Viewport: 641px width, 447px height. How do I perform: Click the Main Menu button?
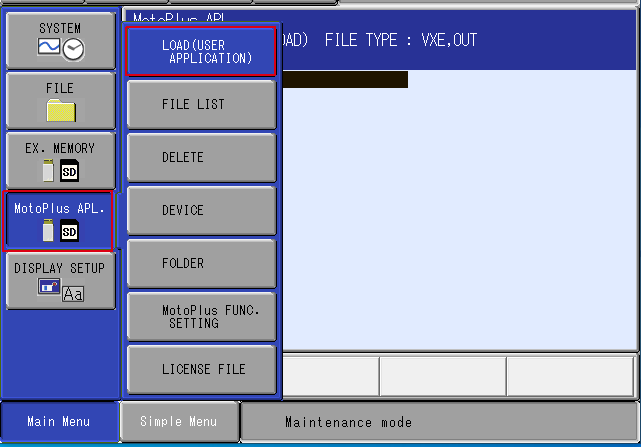pos(60,422)
